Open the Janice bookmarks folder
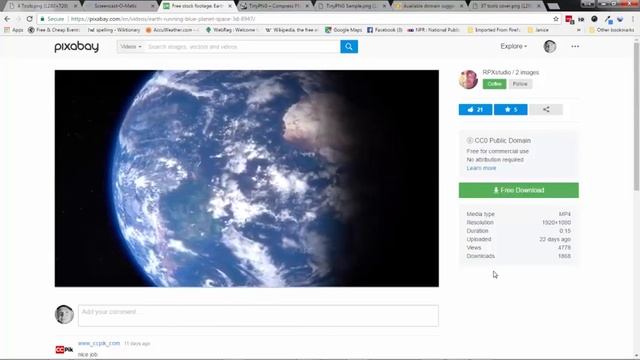 coord(538,30)
